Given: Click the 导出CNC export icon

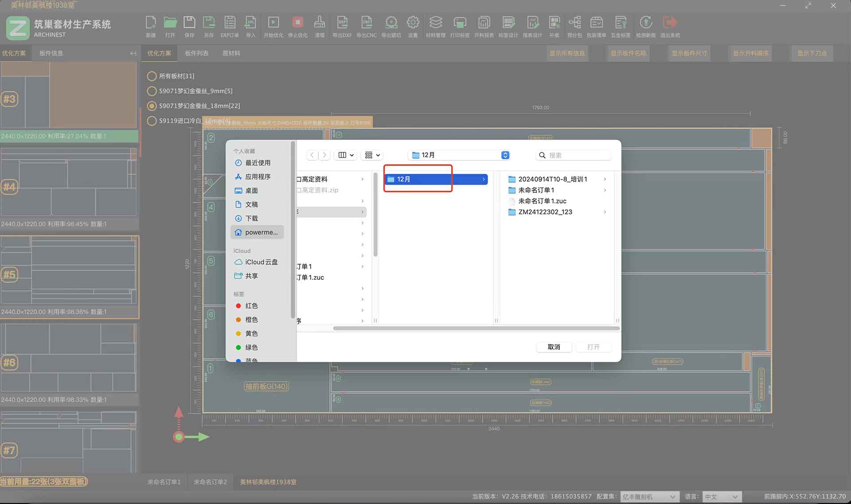Looking at the screenshot, I should click(x=366, y=23).
